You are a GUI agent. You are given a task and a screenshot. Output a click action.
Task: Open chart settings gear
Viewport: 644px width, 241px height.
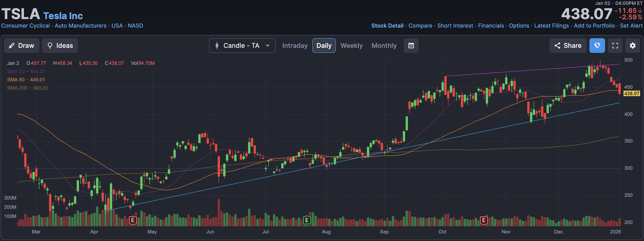point(632,45)
